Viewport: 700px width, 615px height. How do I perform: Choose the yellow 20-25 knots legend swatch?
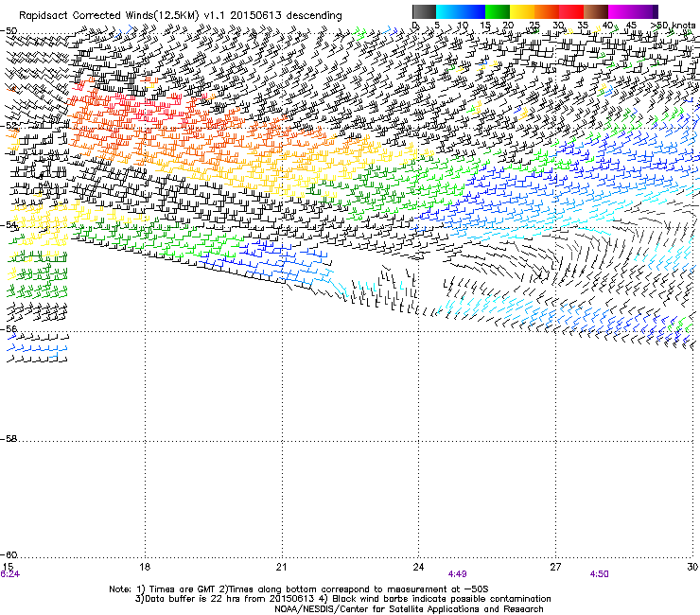pos(522,11)
